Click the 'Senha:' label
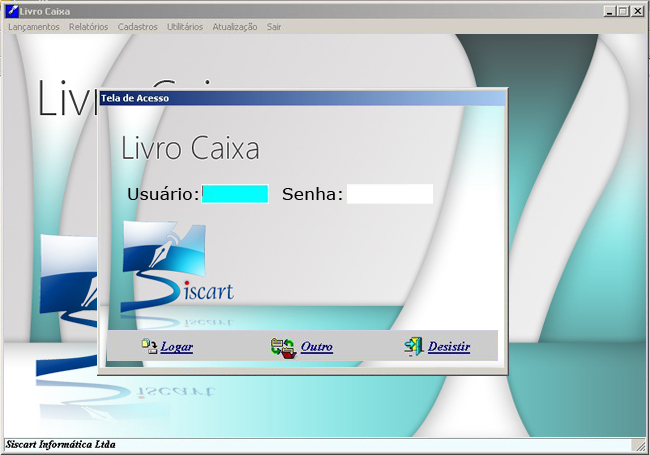650x455 pixels. [313, 194]
